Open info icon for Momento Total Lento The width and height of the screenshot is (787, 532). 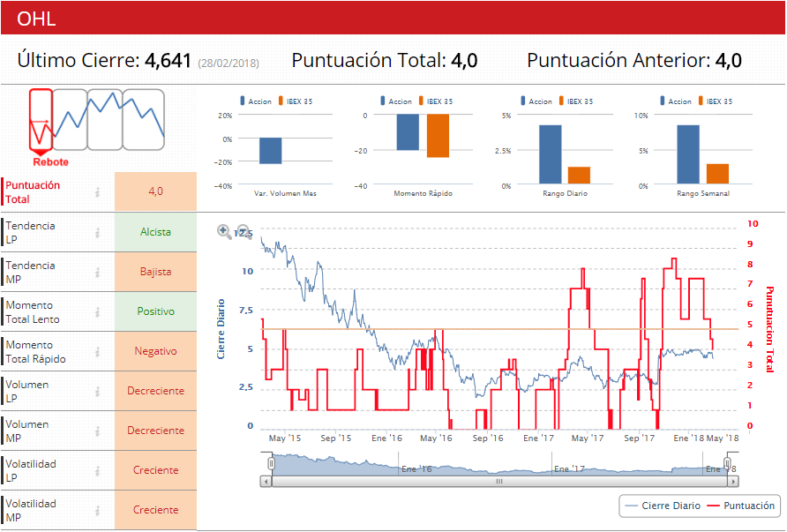tap(98, 311)
